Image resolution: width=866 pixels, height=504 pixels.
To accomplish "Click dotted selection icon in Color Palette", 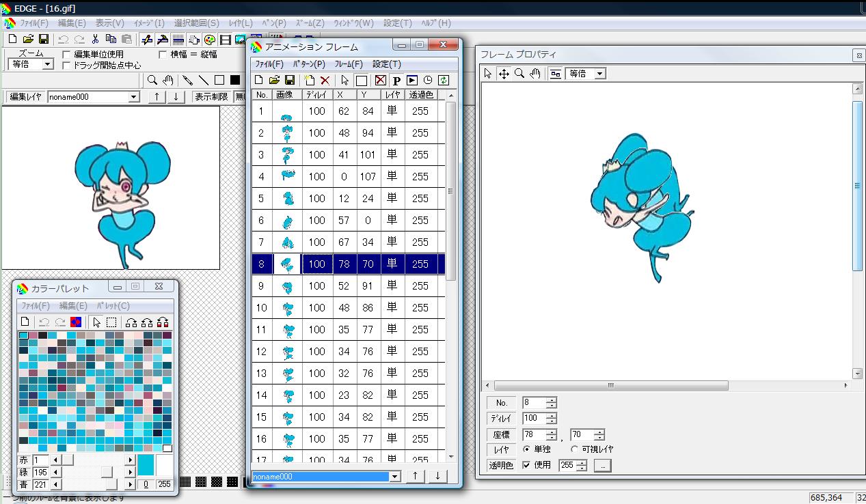I will coord(111,322).
